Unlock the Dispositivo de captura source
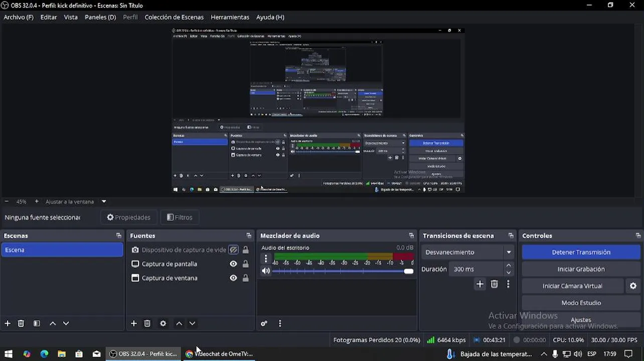644x361 pixels. 246,250
